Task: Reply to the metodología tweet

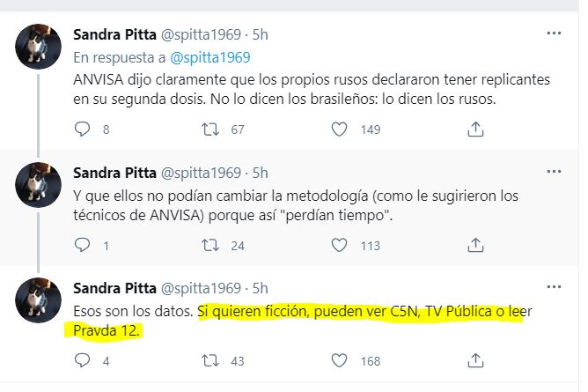Action: (x=83, y=246)
